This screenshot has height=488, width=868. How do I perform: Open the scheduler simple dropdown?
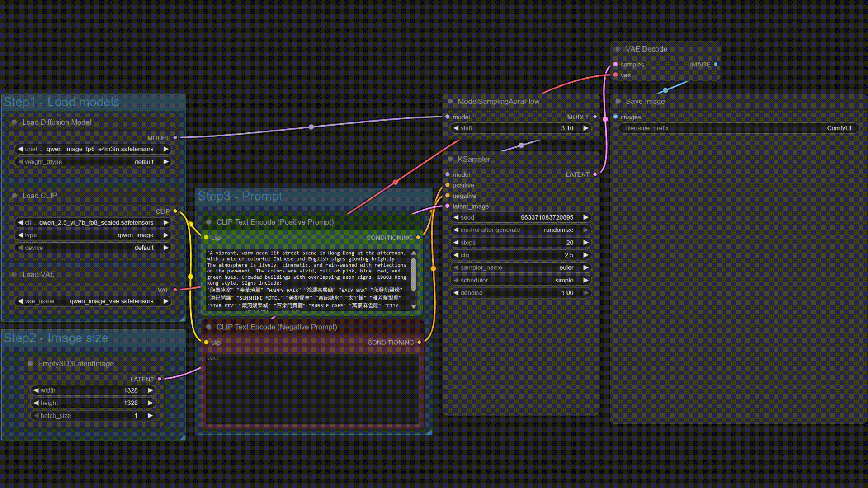point(521,281)
